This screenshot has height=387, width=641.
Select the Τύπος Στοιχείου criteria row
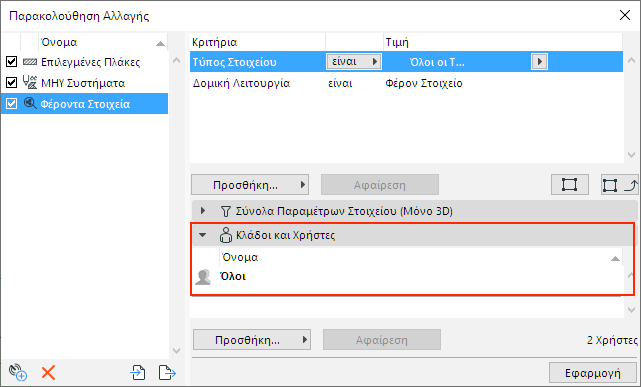coord(406,62)
